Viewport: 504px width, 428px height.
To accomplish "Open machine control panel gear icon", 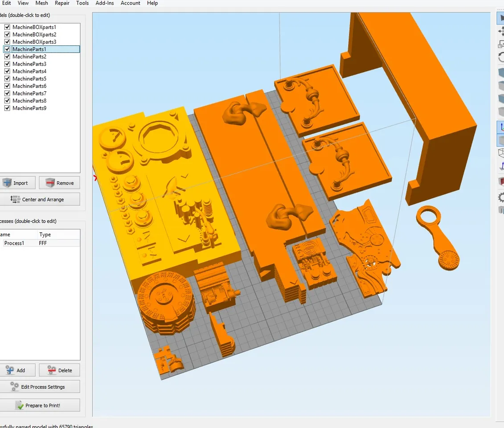I will (501, 197).
